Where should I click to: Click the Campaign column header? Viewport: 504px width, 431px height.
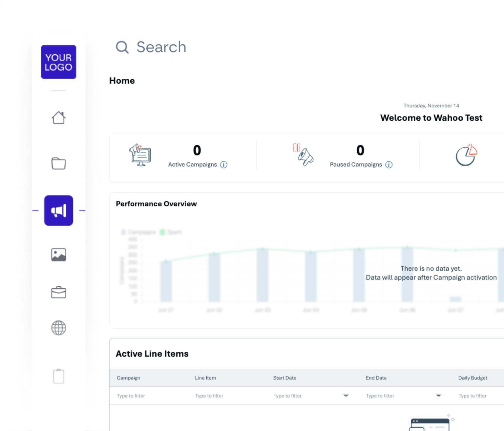click(x=128, y=378)
